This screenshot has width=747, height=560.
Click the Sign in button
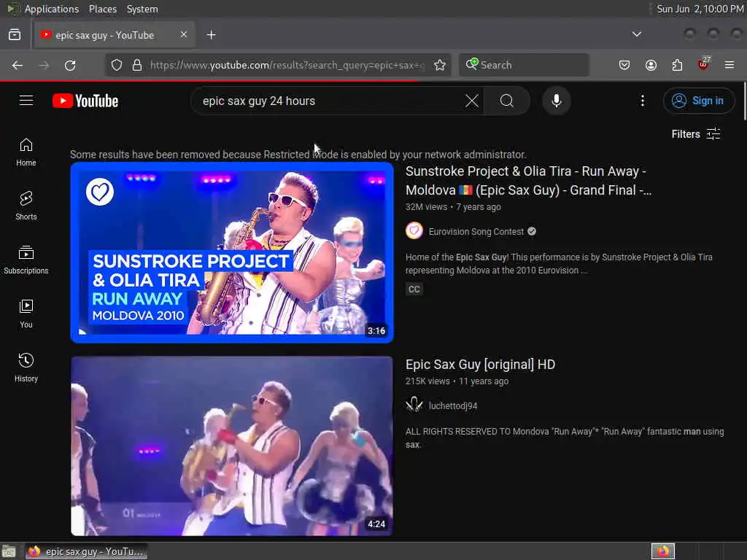(x=699, y=101)
